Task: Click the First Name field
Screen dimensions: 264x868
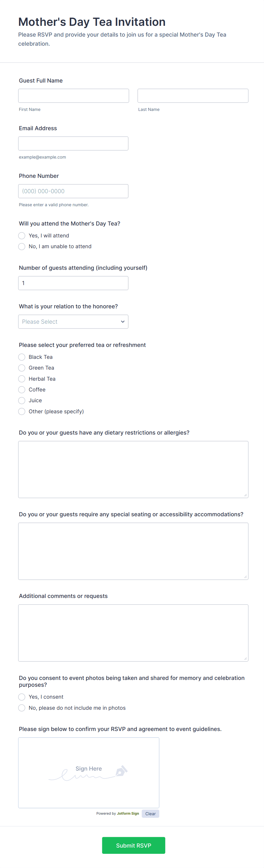Action: tap(74, 96)
